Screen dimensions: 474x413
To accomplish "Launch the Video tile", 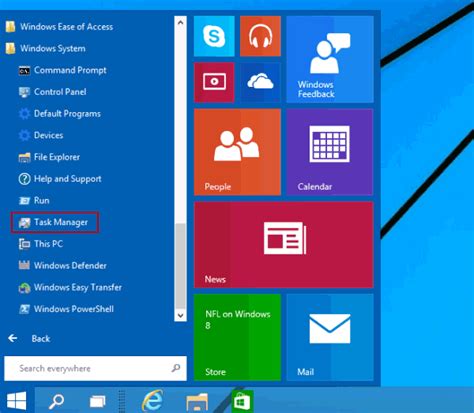I will [x=214, y=82].
